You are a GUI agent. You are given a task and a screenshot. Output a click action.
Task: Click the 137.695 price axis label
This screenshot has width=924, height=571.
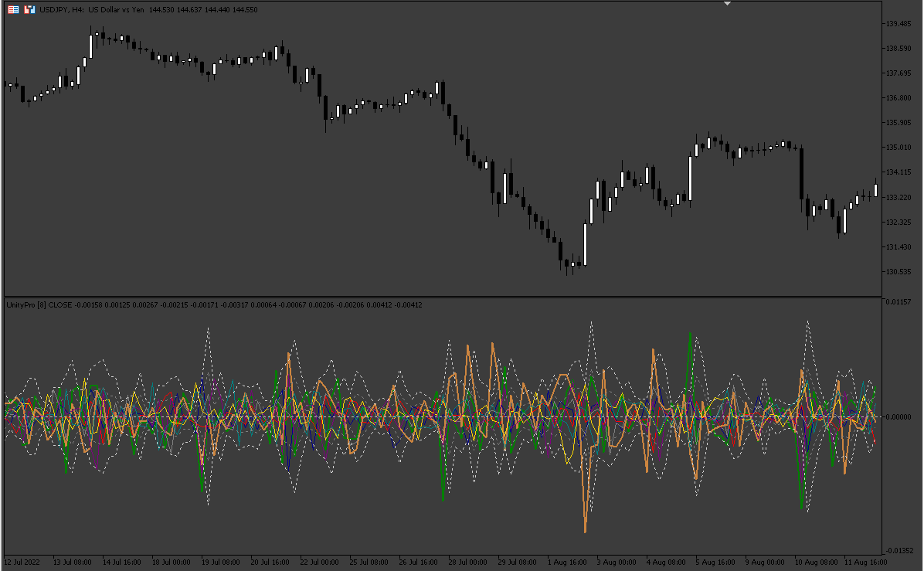click(x=899, y=73)
